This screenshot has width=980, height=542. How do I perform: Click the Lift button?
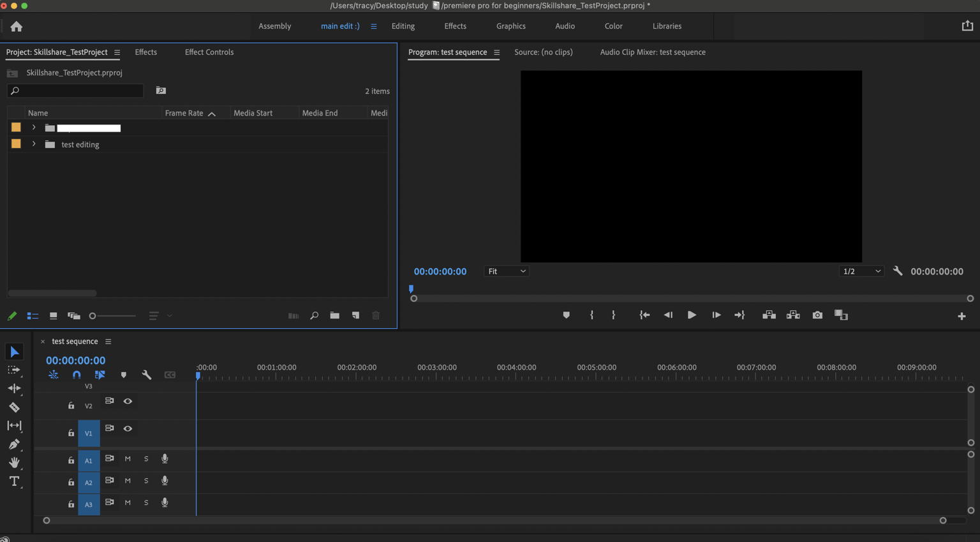pyautogui.click(x=769, y=315)
